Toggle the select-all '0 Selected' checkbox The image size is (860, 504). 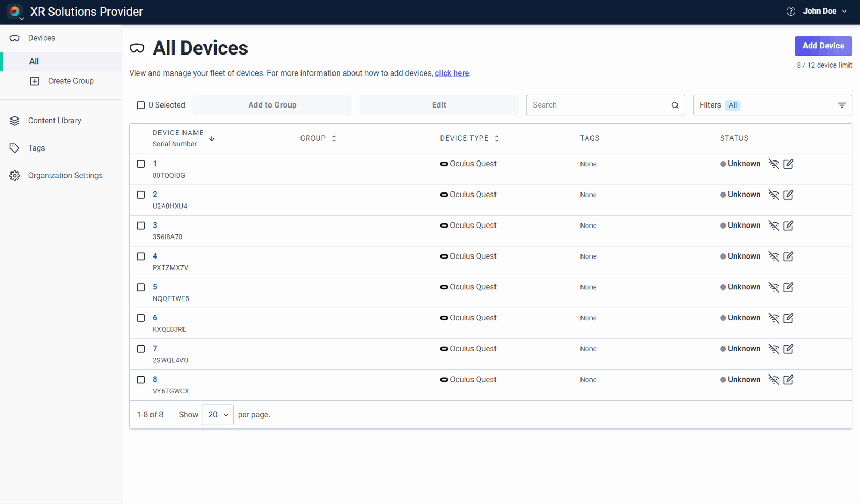(141, 105)
